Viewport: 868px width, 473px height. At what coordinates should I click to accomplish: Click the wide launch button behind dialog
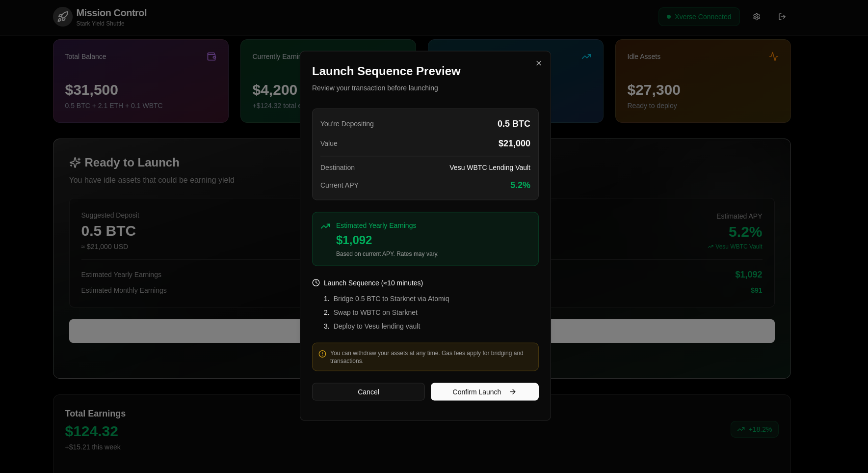pyautogui.click(x=422, y=331)
